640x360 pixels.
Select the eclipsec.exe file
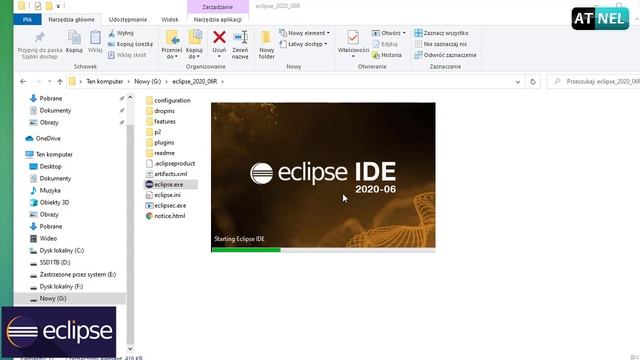point(170,206)
